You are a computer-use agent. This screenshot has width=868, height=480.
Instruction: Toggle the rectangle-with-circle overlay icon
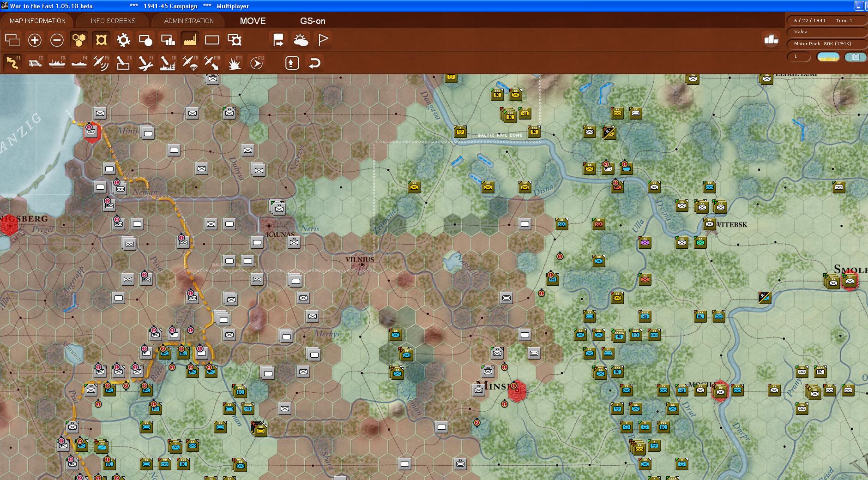145,40
